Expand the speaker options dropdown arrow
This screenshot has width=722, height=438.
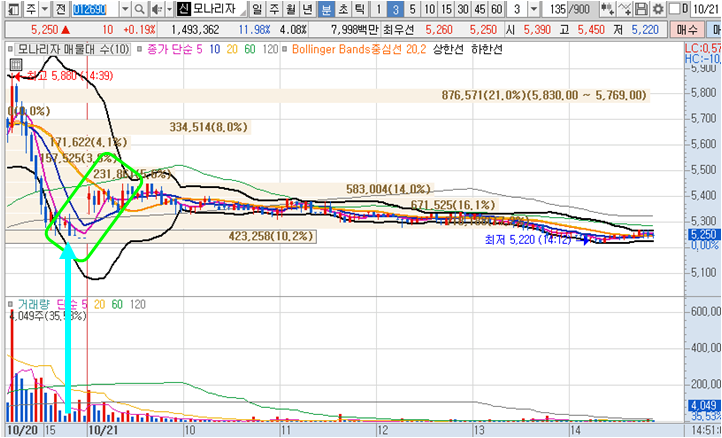tap(169, 9)
